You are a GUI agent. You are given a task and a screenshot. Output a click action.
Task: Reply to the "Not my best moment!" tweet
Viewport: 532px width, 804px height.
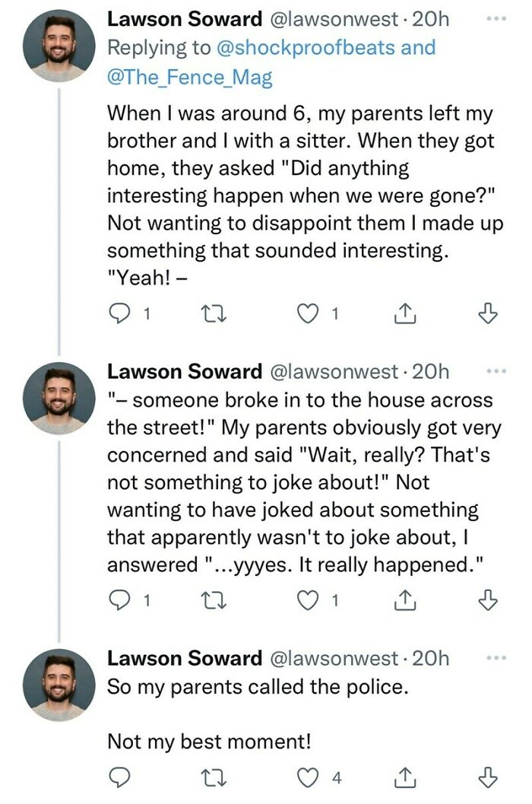pos(121,777)
